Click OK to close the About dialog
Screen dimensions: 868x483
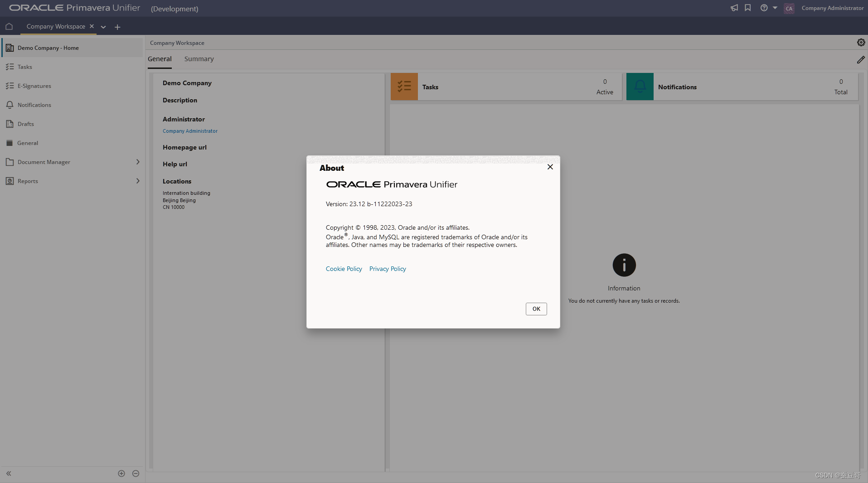536,309
